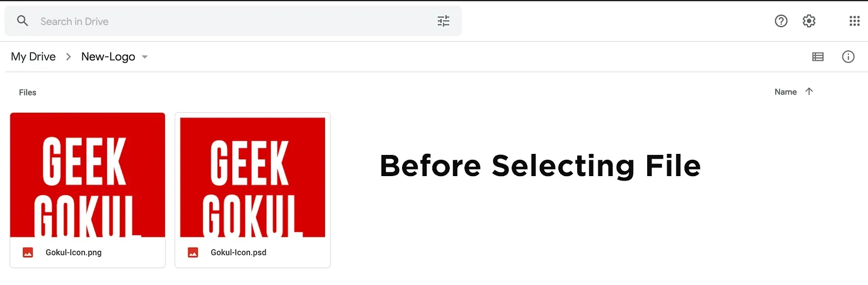Image resolution: width=868 pixels, height=285 pixels.
Task: Click the image icon beside Gokul-Icon.psd
Action: 193,252
